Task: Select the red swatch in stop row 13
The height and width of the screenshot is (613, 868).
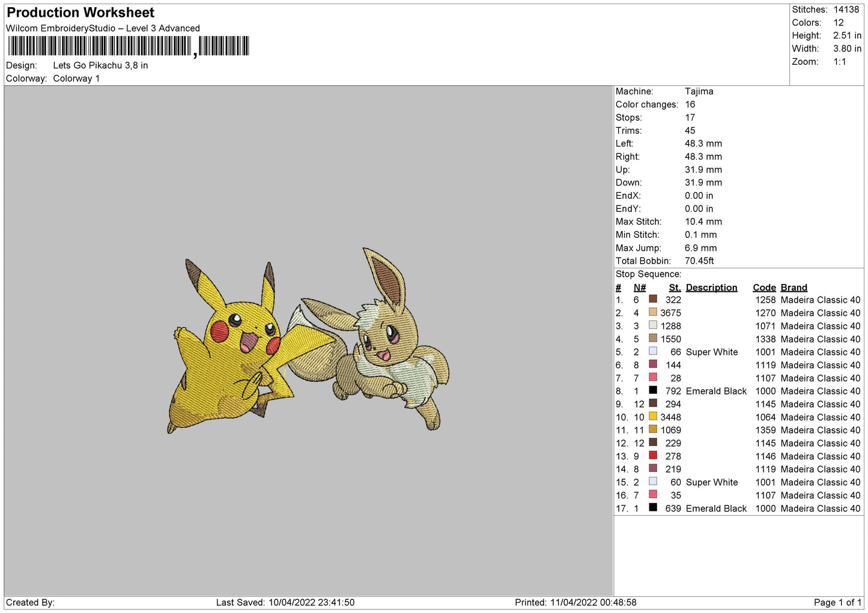Action: click(x=653, y=456)
